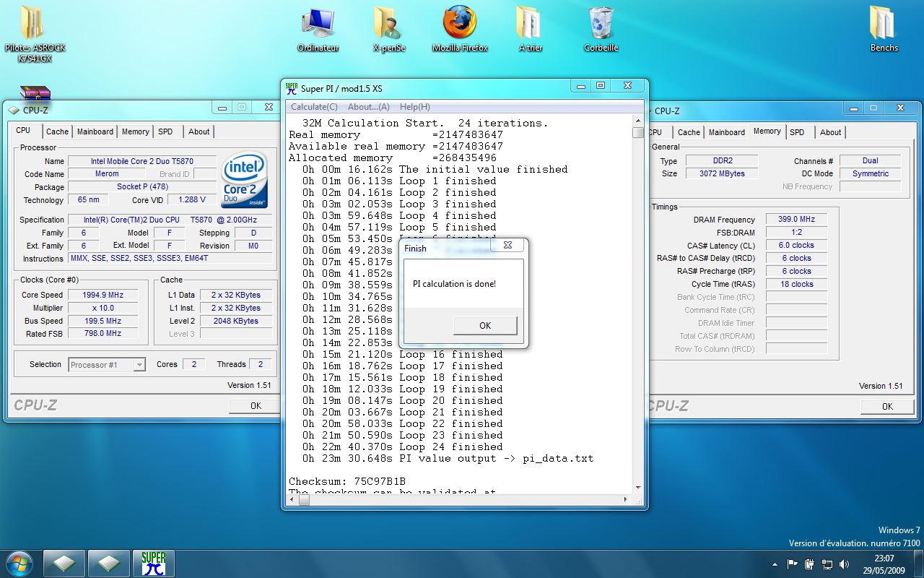Click the Windows Start orb

(x=19, y=563)
